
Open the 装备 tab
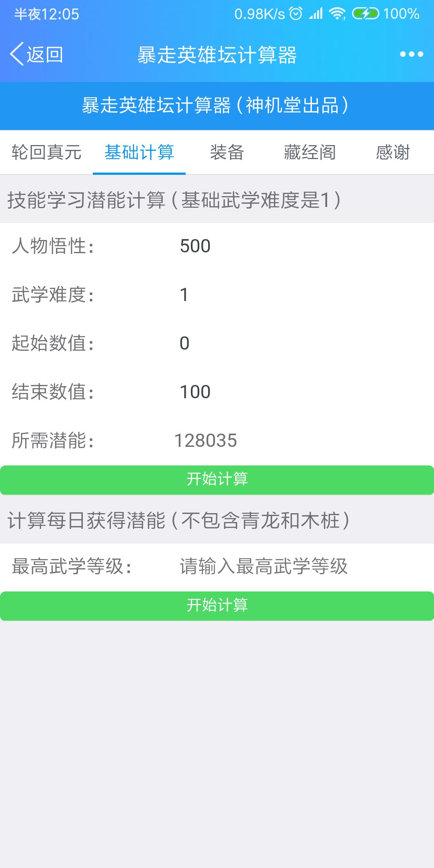[x=227, y=153]
